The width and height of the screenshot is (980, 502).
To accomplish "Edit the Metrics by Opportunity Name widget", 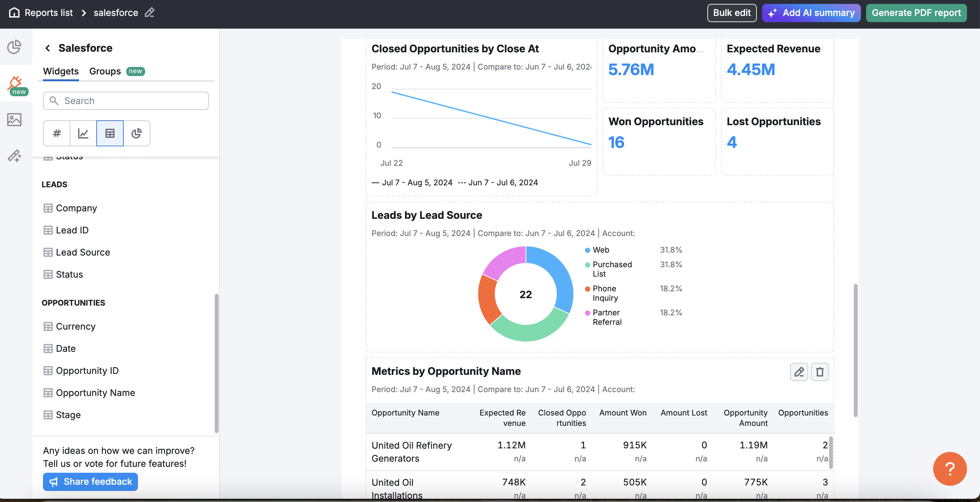I will (799, 372).
